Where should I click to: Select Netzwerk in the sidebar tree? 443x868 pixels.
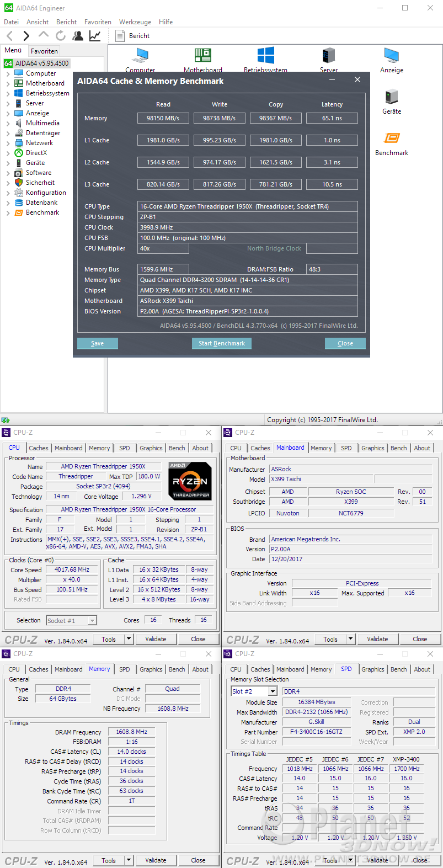(40, 143)
